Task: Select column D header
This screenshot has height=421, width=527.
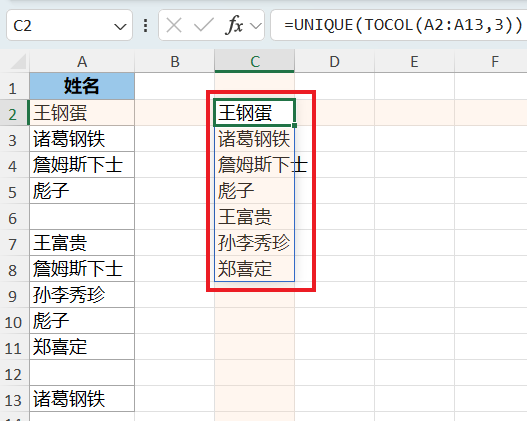Action: coord(334,61)
